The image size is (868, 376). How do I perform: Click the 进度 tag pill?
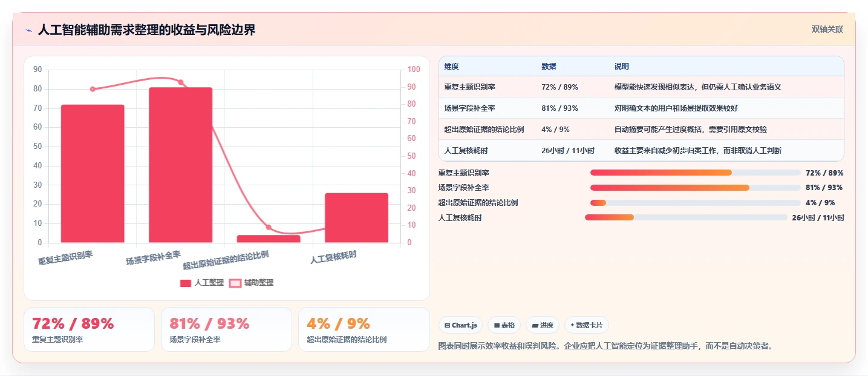click(543, 325)
